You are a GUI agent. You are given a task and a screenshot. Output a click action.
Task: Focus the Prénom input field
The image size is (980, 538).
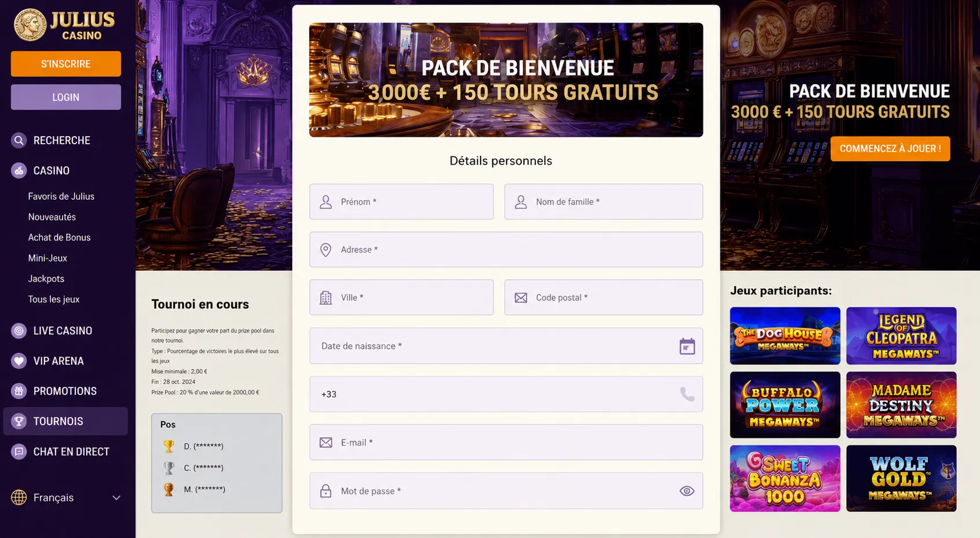click(402, 202)
